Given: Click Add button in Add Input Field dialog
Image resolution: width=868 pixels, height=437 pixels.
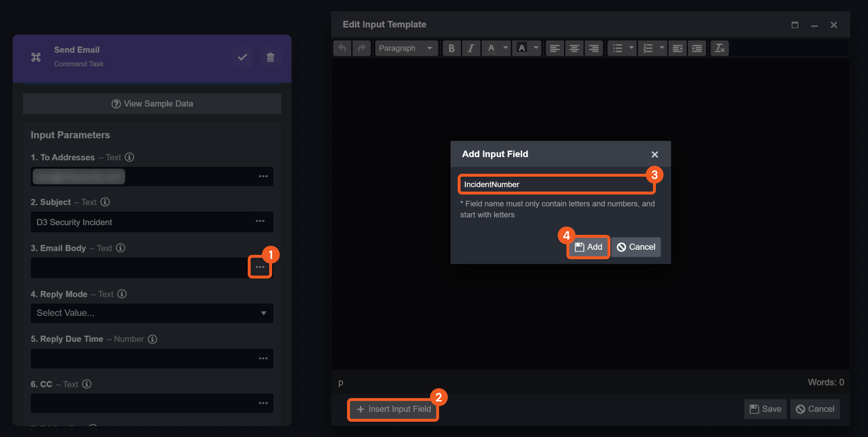Looking at the screenshot, I should tap(588, 247).
